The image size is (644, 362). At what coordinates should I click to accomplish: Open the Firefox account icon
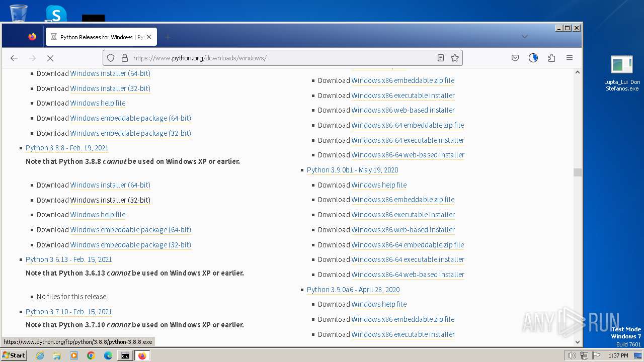tap(533, 58)
